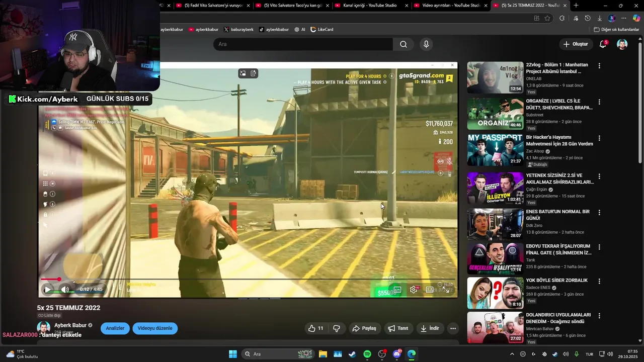Open the Analizler analytics button
The width and height of the screenshot is (644, 362).
pos(115,328)
